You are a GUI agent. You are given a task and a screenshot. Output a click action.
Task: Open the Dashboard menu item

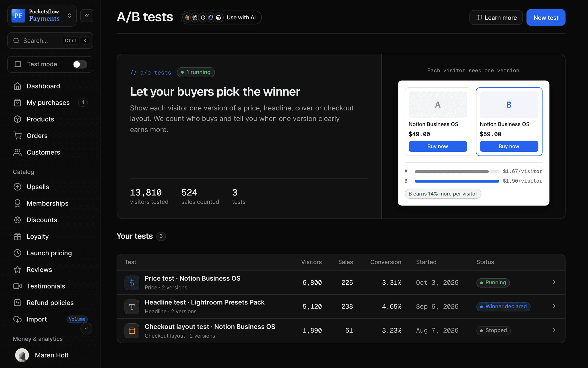point(50,86)
